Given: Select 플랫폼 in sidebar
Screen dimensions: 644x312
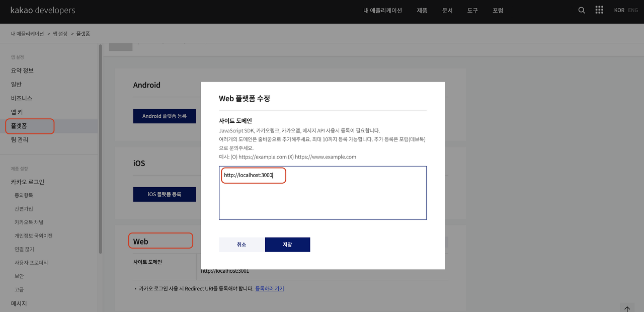Looking at the screenshot, I should [19, 126].
